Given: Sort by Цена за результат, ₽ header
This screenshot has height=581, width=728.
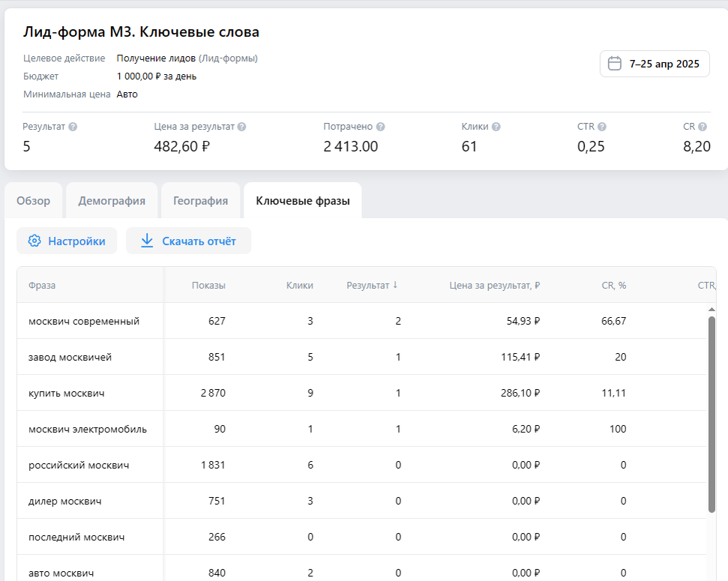Looking at the screenshot, I should 495,285.
